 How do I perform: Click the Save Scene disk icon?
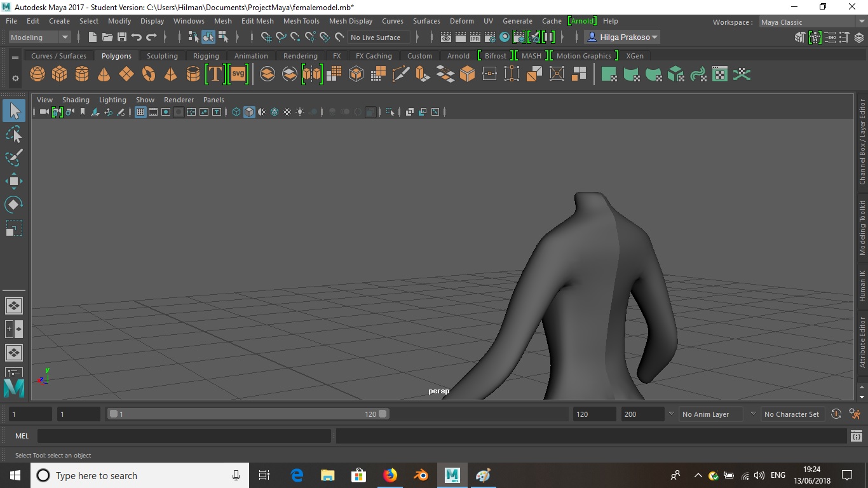pos(122,37)
